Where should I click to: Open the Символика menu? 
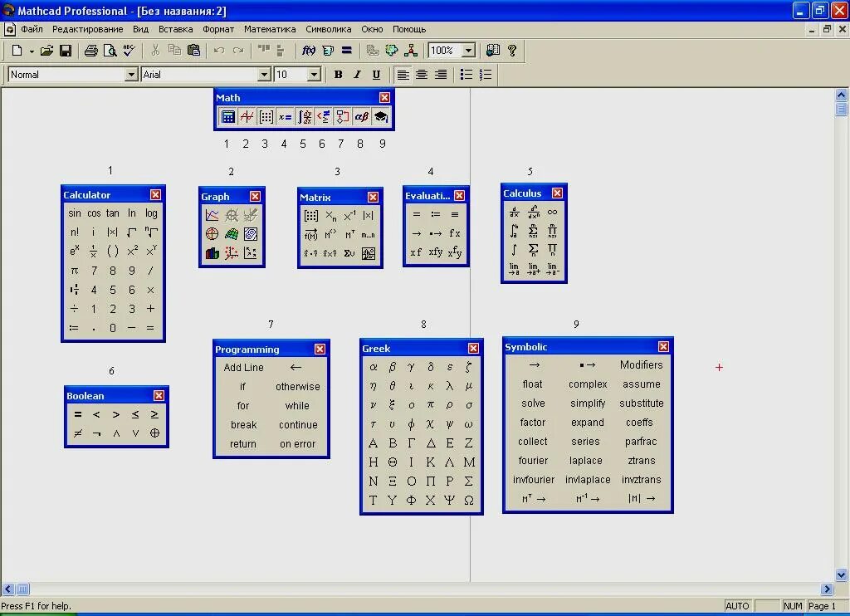click(x=329, y=29)
